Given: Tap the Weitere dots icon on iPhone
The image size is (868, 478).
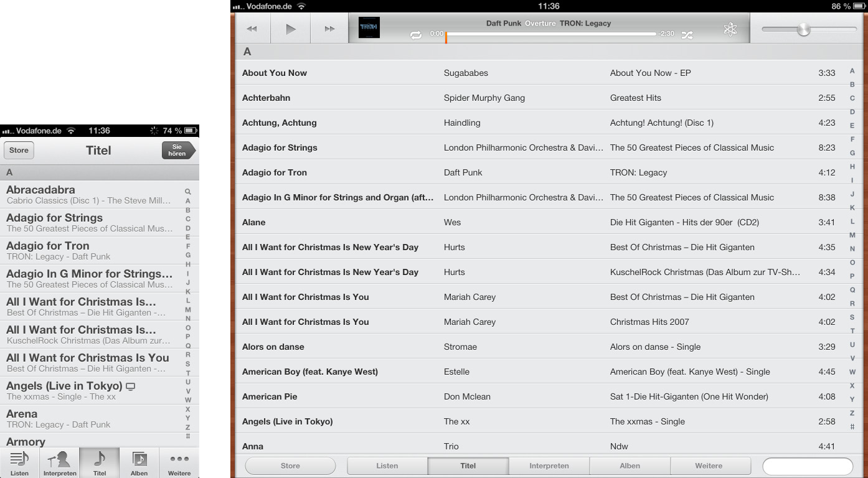Looking at the screenshot, I should (x=179, y=463).
